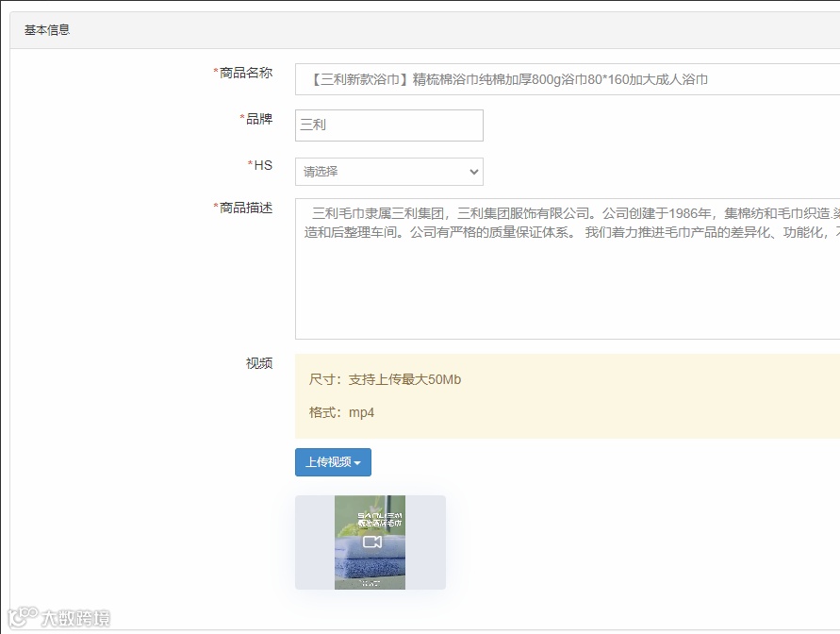Click inside the 商品描述 text area
The image size is (840, 634).
[568, 269]
